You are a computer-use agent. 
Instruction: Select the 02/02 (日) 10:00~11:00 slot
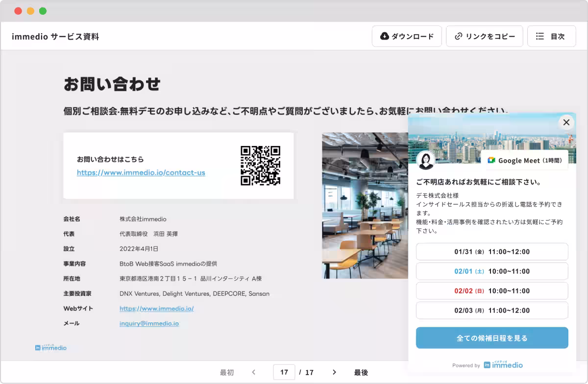point(492,291)
